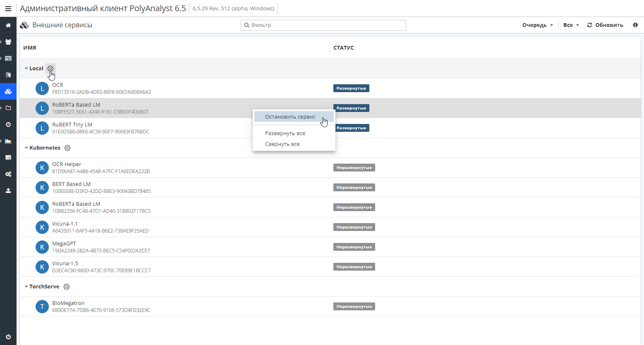
Task: Click the L avatar of RuBERT Tiny LM
Action: [42, 128]
